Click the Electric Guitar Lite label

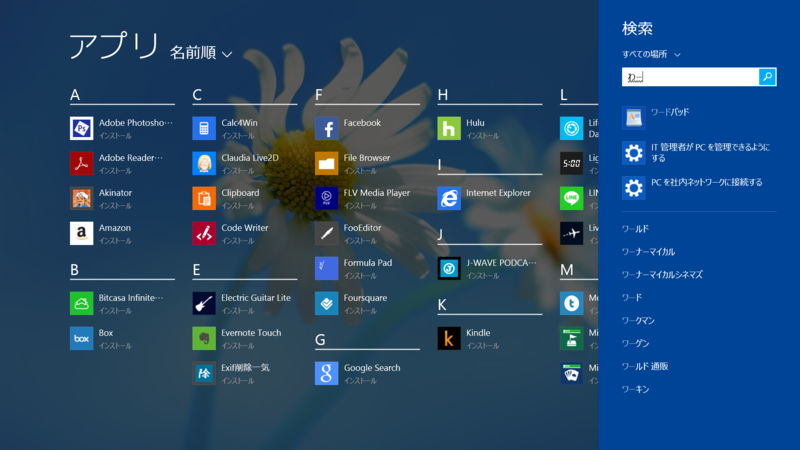(x=256, y=297)
